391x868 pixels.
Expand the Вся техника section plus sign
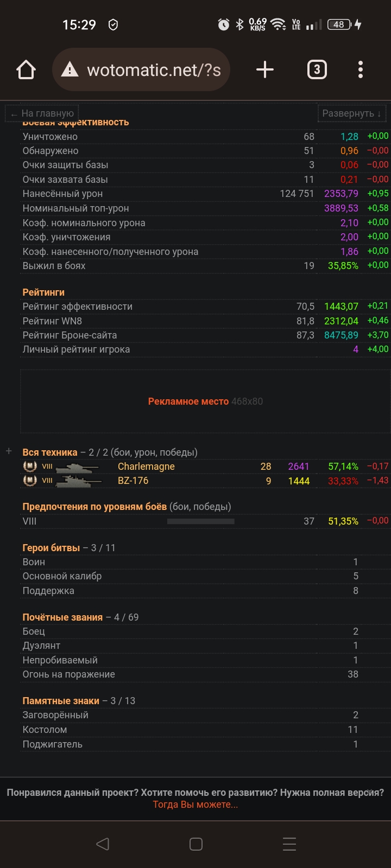tap(9, 451)
